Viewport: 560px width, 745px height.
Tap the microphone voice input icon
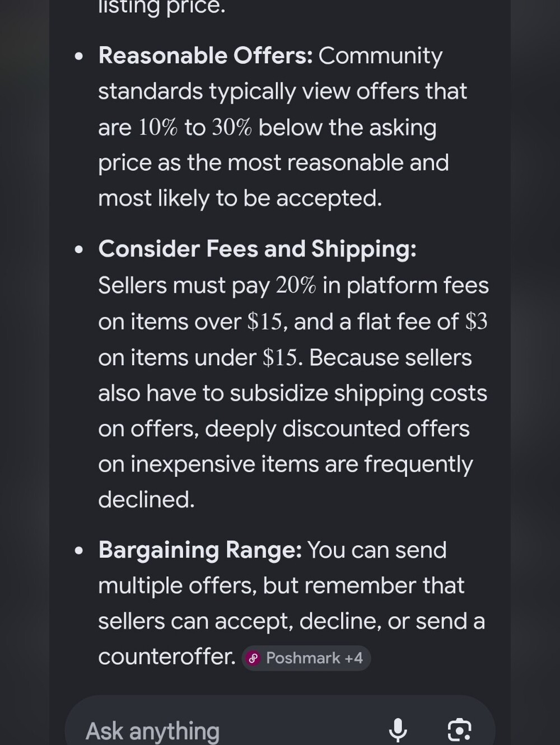[398, 730]
